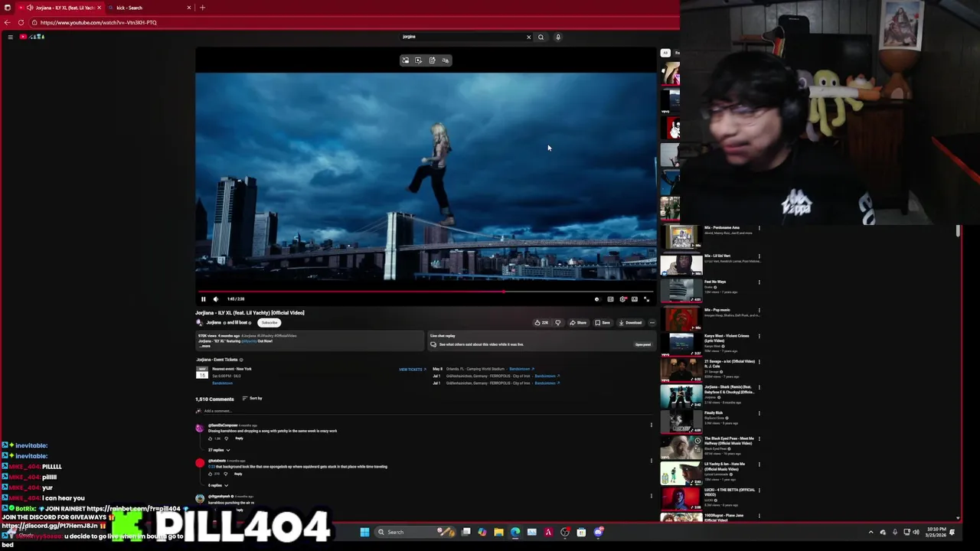
Task: Open options for Finally Rich video
Action: [x=759, y=413]
